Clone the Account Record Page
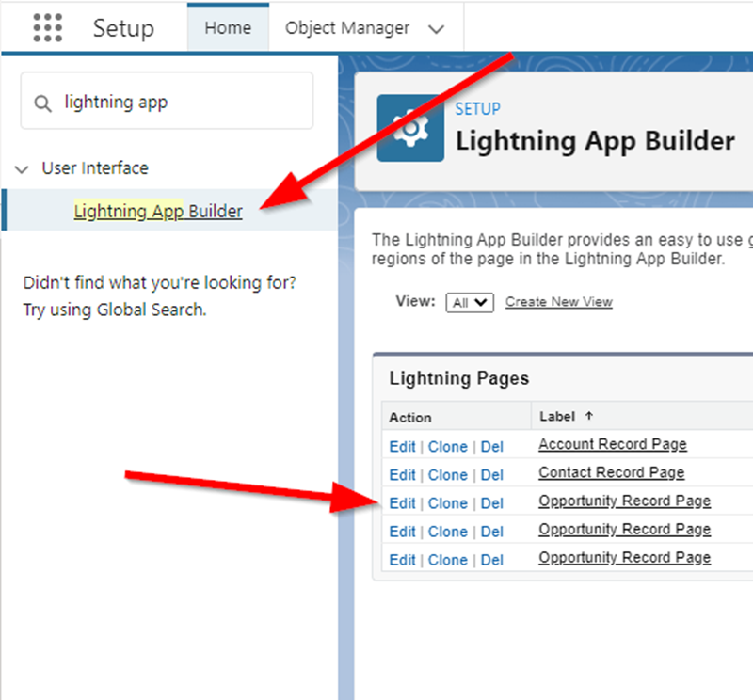 (448, 447)
